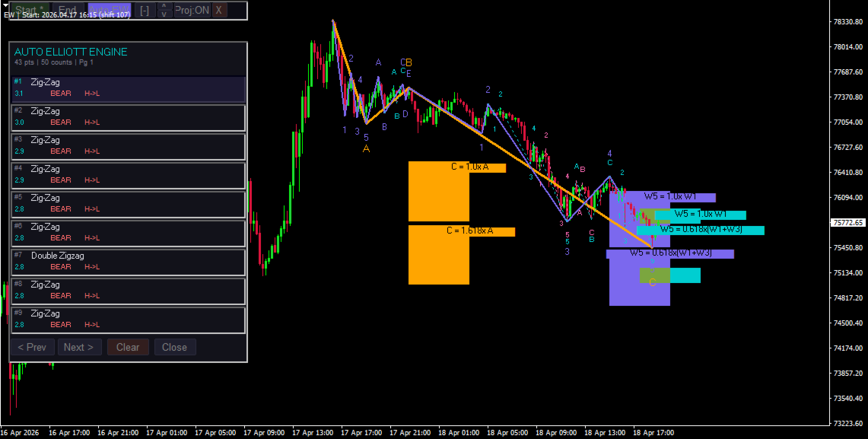Select the #7 Double Zigzag count

click(128, 262)
